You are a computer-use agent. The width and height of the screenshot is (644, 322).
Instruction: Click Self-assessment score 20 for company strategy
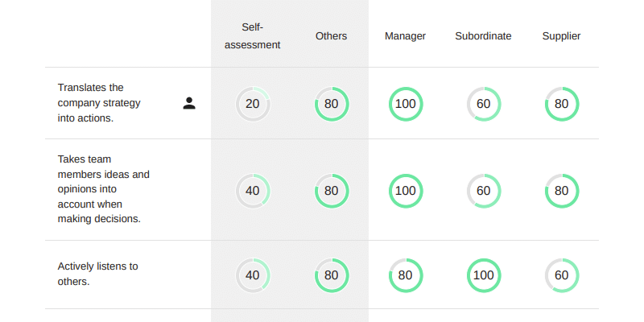pos(253,104)
